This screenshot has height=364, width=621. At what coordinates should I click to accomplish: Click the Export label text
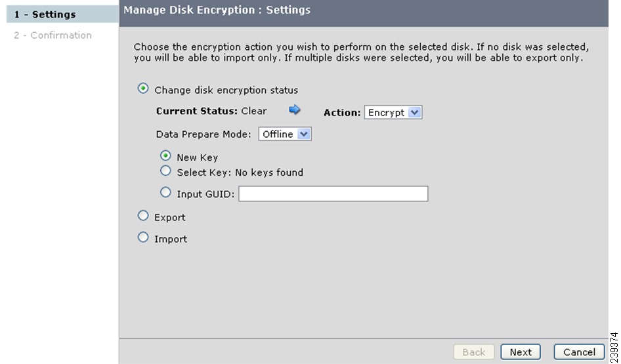point(170,218)
